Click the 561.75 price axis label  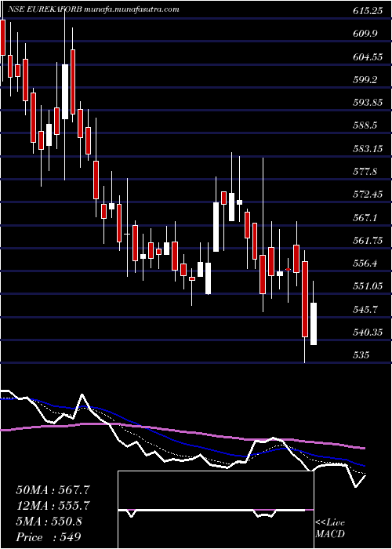368,241
